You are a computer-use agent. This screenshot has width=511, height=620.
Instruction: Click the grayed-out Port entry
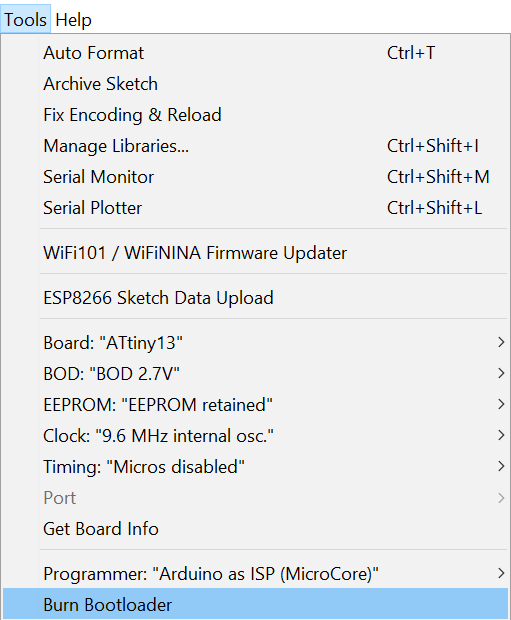255,498
